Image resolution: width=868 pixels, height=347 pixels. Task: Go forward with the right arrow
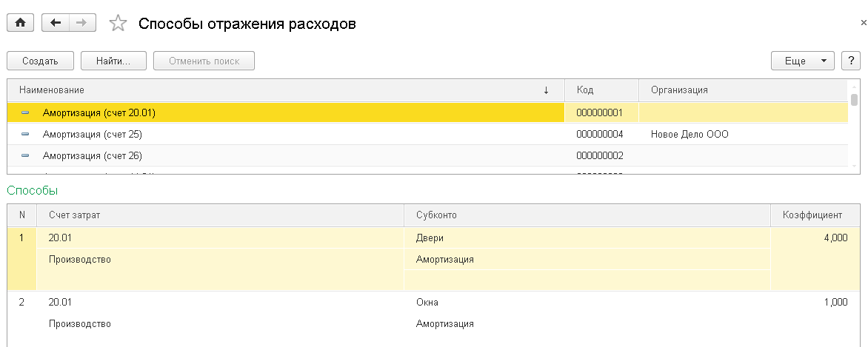[x=81, y=23]
